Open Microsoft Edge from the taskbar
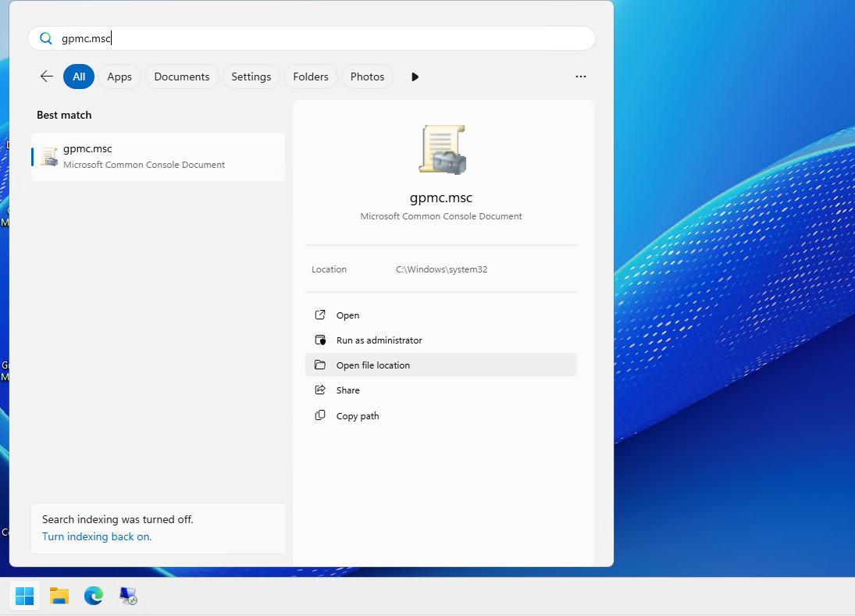The height and width of the screenshot is (616, 855). click(94, 596)
